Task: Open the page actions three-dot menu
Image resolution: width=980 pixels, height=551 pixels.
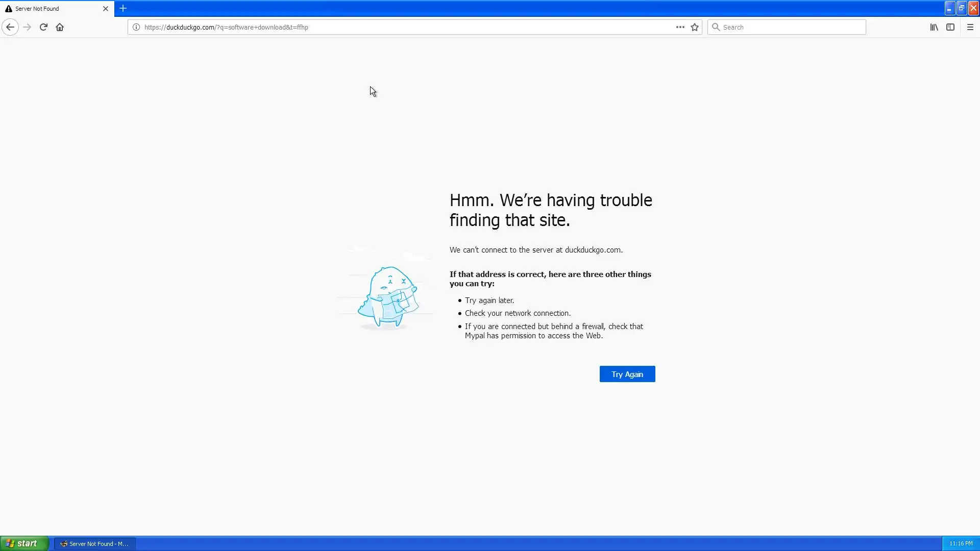Action: tap(680, 27)
